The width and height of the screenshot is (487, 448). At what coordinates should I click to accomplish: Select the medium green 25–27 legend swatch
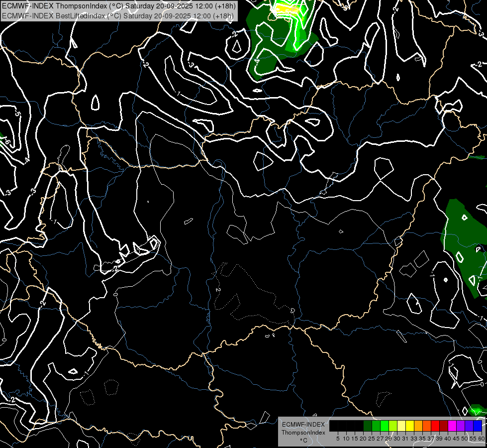pos(376,426)
